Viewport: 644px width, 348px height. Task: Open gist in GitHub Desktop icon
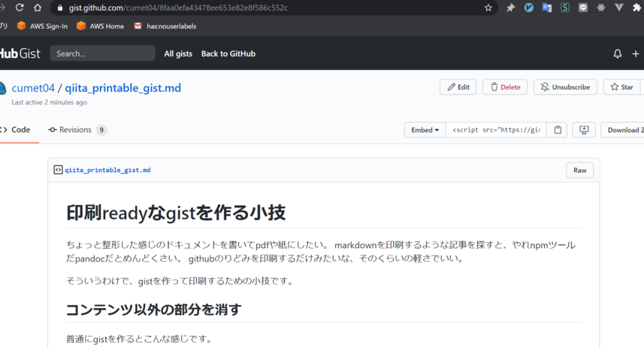(x=584, y=130)
